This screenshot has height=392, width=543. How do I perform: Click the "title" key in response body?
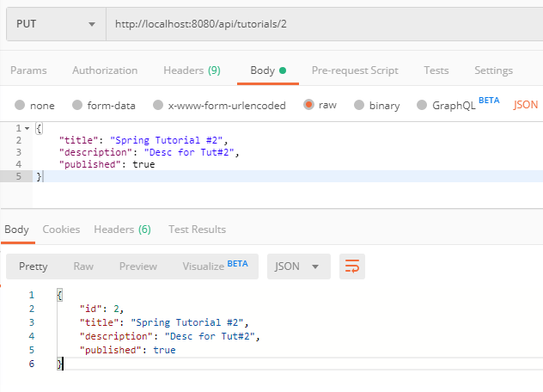(100, 322)
